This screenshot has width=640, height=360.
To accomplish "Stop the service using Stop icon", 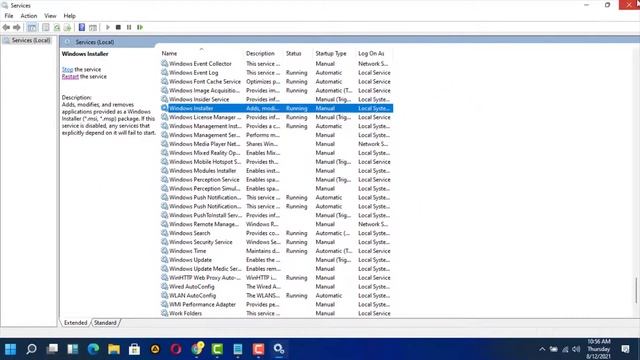I will point(118,27).
